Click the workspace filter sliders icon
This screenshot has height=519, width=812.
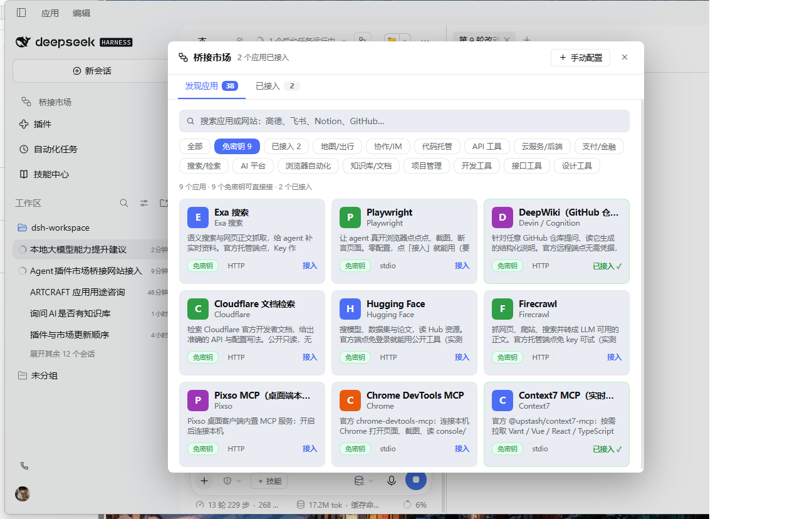pyautogui.click(x=144, y=203)
